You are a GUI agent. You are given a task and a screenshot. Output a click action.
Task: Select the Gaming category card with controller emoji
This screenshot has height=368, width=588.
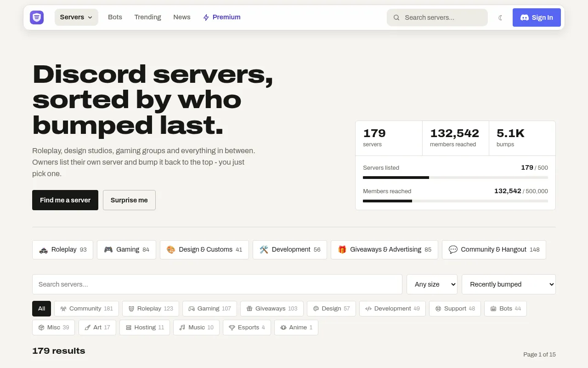tap(126, 250)
